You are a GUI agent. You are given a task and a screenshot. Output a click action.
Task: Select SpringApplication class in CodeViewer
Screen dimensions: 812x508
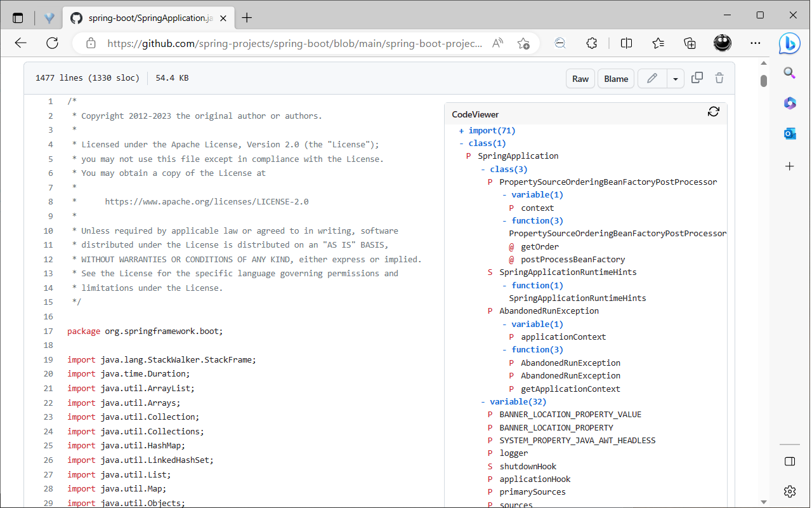coord(518,156)
